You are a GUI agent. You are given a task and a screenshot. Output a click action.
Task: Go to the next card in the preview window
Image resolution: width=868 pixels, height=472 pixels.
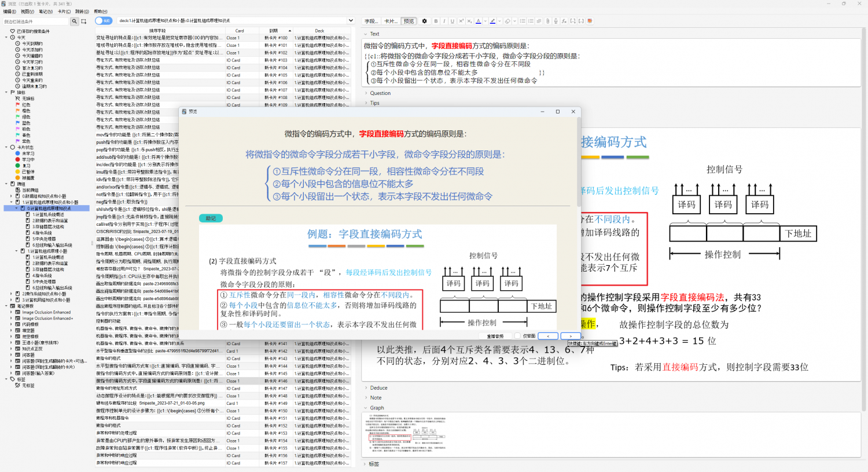click(x=571, y=336)
